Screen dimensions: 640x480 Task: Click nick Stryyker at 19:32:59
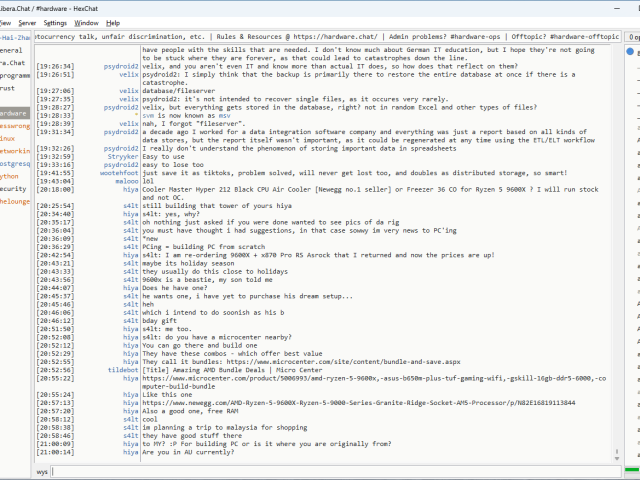tap(123, 157)
